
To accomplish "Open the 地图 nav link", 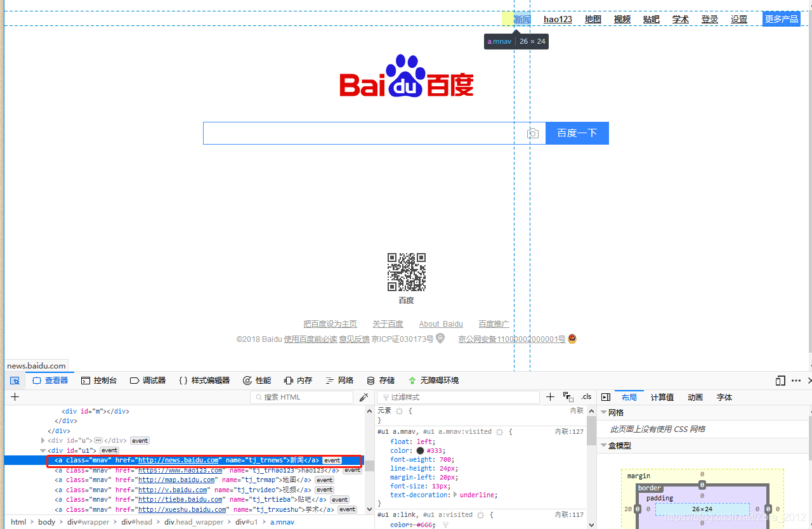I will click(x=593, y=19).
